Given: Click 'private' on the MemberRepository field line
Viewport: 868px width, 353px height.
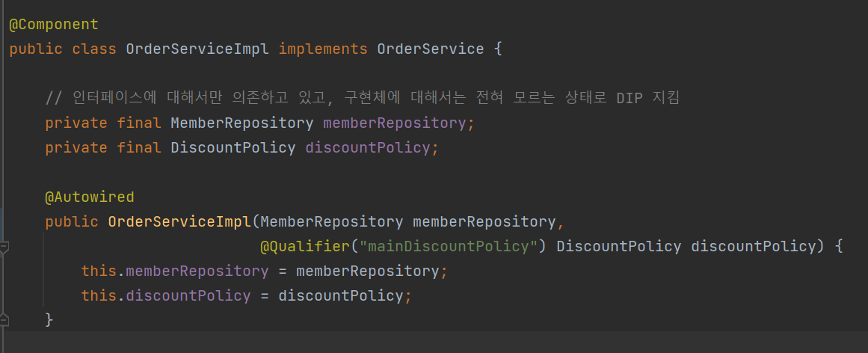Looking at the screenshot, I should tap(76, 123).
